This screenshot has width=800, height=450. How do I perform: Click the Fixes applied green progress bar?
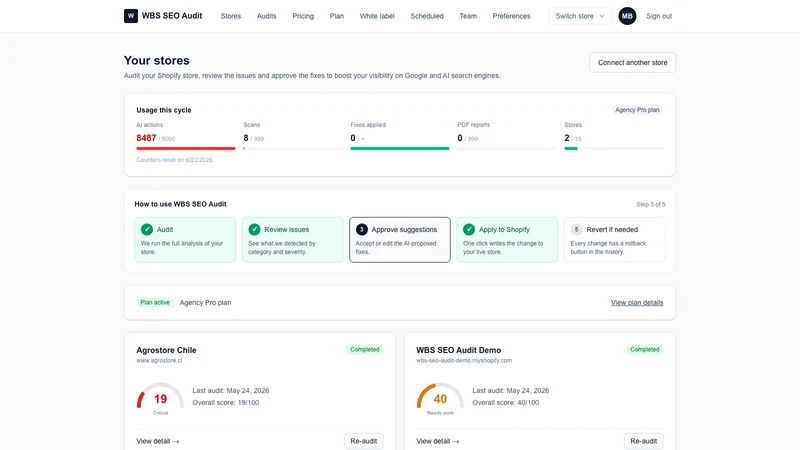(x=400, y=148)
